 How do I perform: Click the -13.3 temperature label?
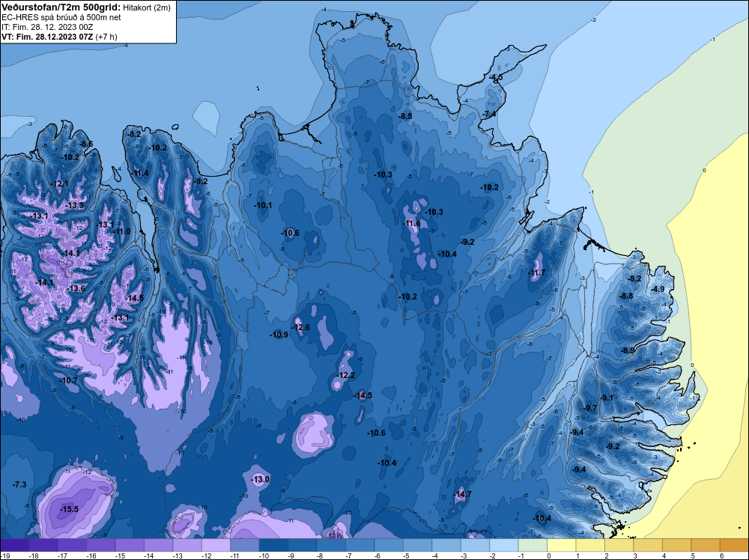[x=74, y=205]
